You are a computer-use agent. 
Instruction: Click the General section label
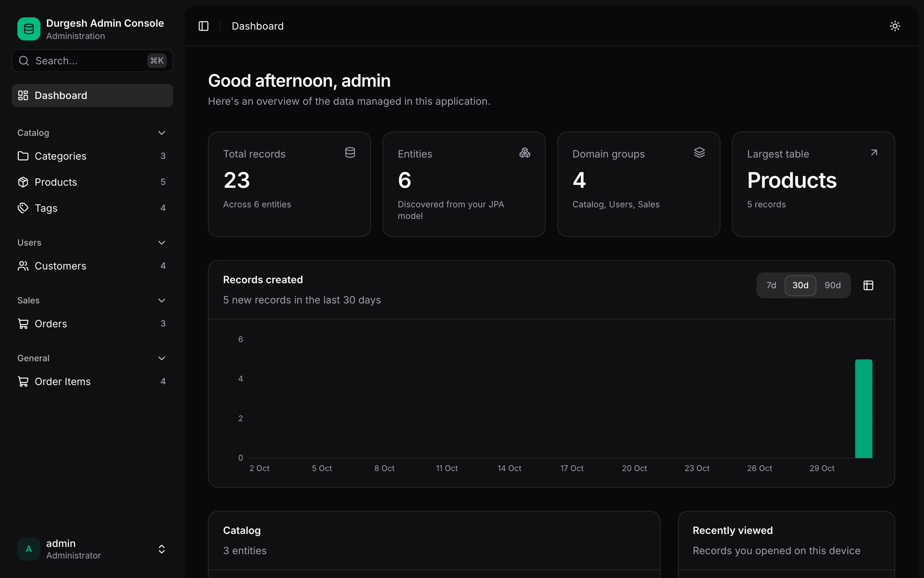[x=33, y=358]
